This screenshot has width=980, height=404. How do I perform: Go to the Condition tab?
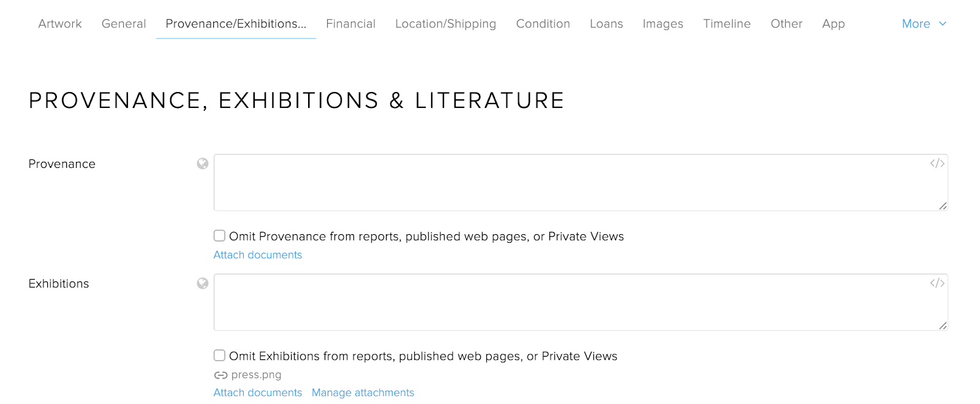click(x=543, y=24)
